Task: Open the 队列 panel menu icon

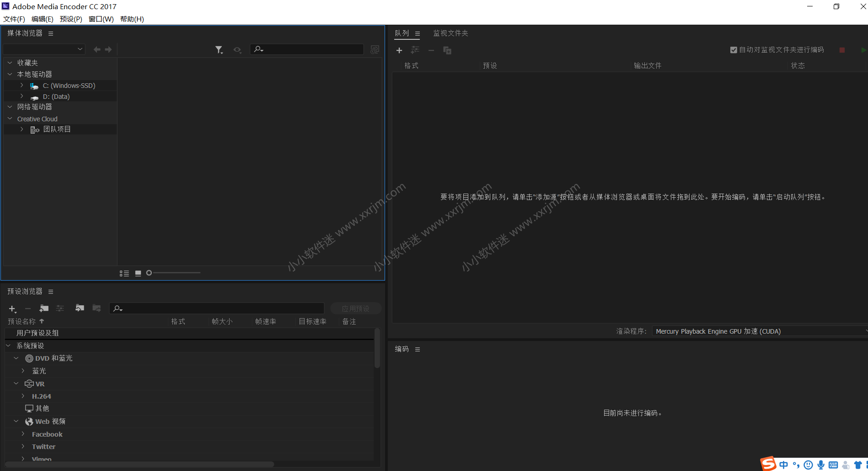Action: [418, 33]
